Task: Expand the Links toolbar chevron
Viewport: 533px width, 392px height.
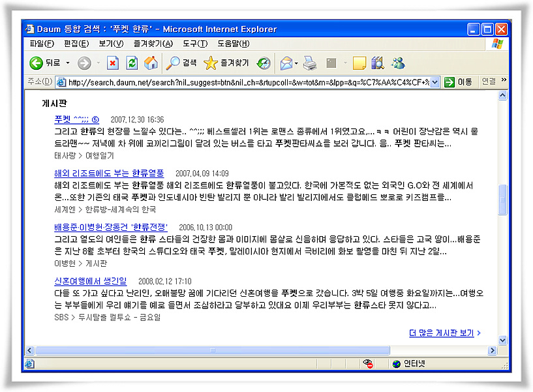Action: [x=504, y=80]
